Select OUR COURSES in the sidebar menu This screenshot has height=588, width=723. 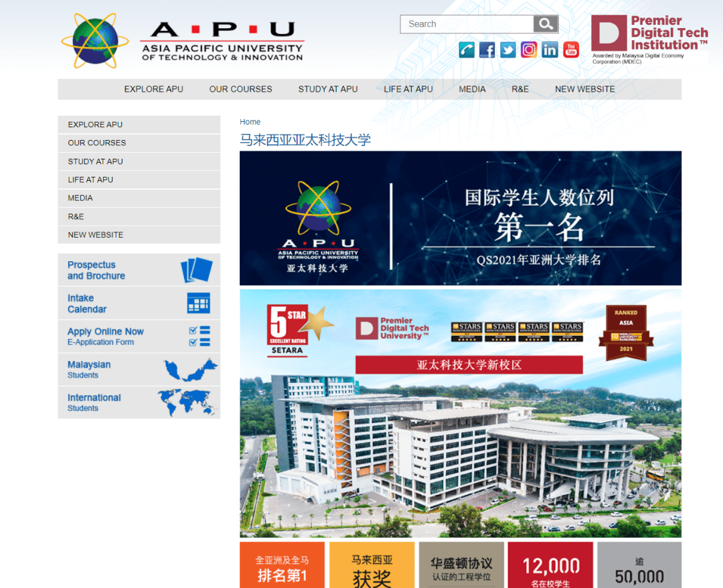coord(139,143)
